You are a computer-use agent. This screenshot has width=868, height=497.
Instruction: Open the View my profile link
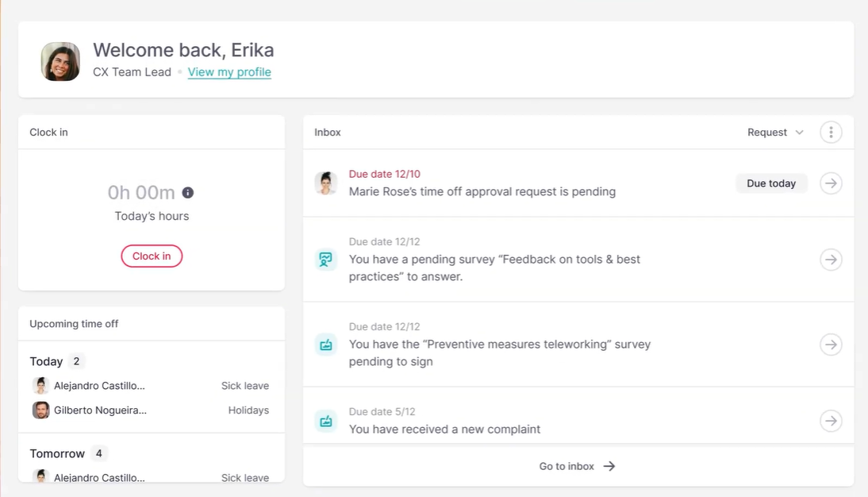click(229, 72)
